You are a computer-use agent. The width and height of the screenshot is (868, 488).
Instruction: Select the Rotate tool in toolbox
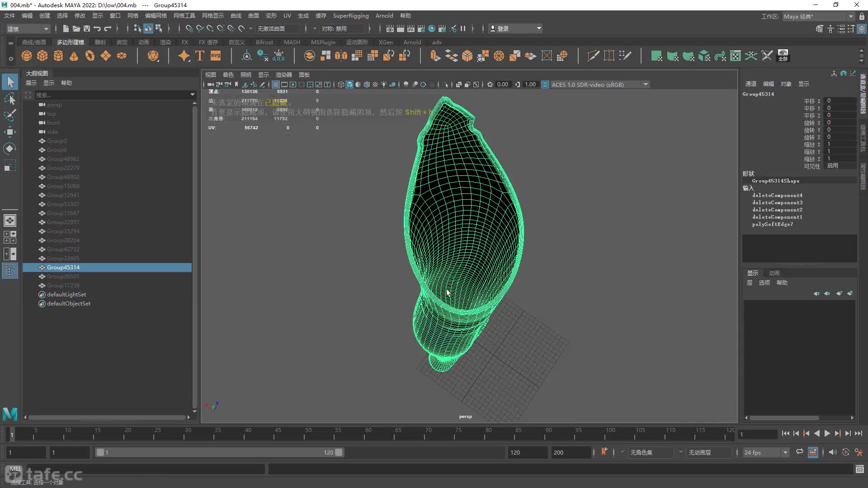pyautogui.click(x=9, y=149)
